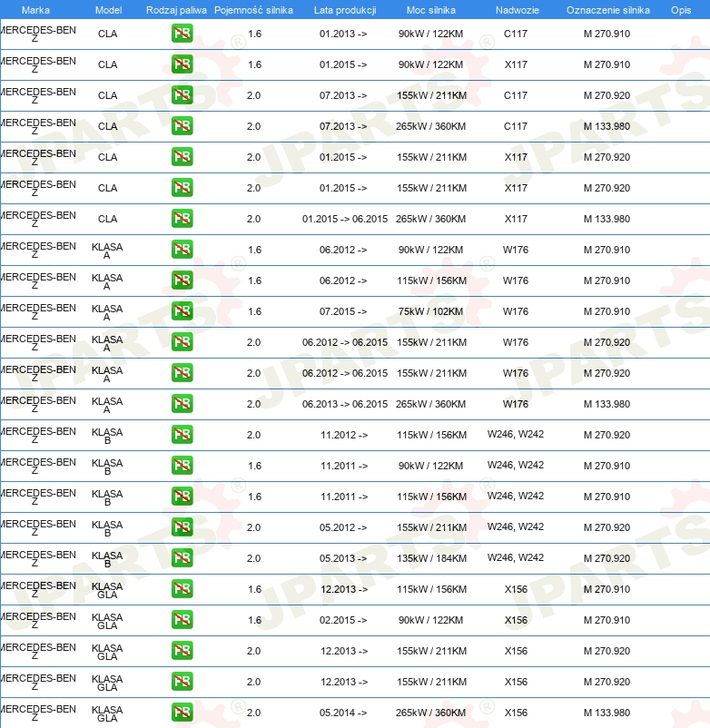
Task: Click fuel icon in KLASA A 115kW row
Action: pos(182,280)
